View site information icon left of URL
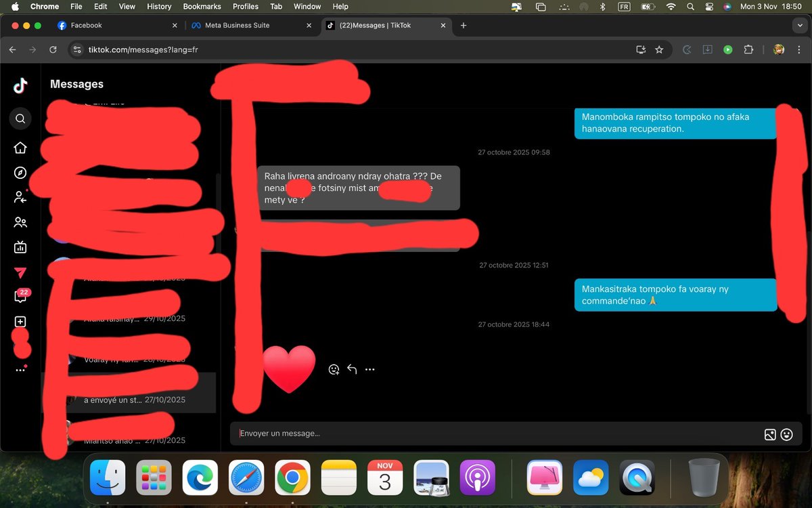This screenshot has width=812, height=508. pyautogui.click(x=76, y=49)
